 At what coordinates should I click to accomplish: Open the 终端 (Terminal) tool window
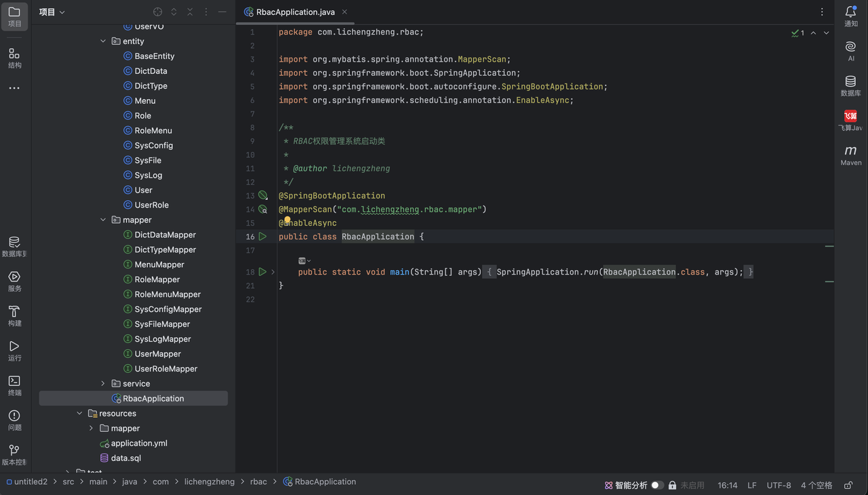tap(14, 385)
